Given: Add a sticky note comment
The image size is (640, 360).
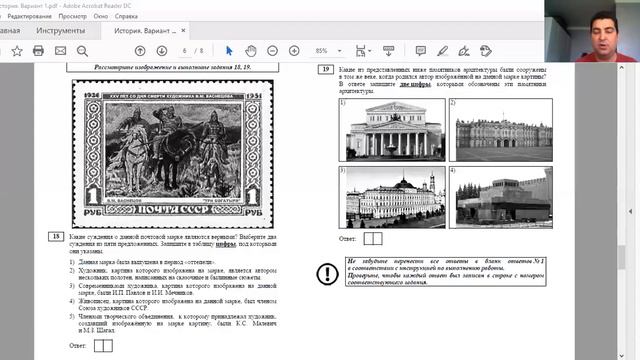Looking at the screenshot, I should (x=420, y=51).
